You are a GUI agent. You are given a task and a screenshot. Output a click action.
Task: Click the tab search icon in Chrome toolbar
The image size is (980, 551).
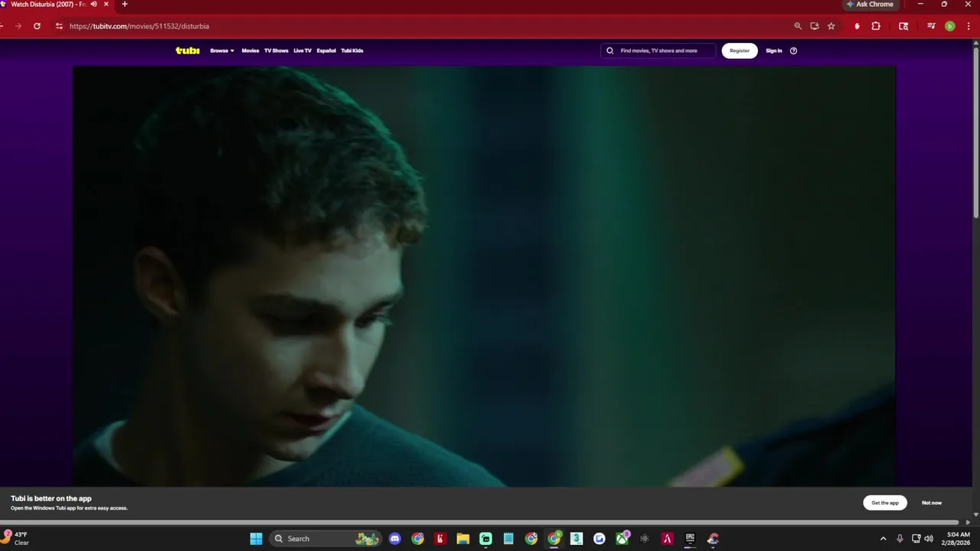coord(903,26)
